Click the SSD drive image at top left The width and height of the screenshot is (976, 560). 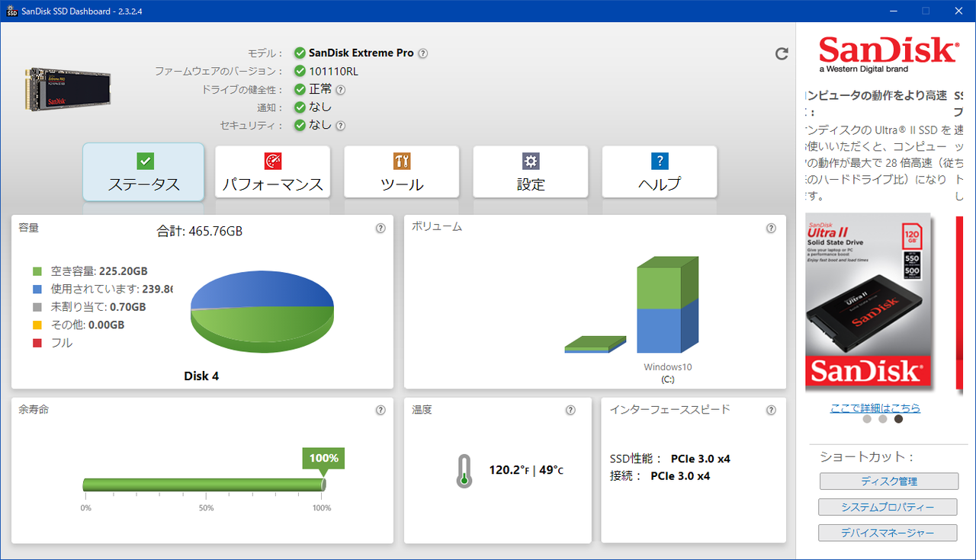point(69,89)
